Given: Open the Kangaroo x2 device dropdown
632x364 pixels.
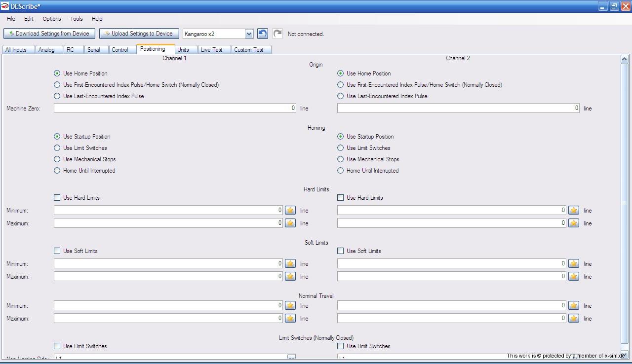Looking at the screenshot, I should coord(249,34).
